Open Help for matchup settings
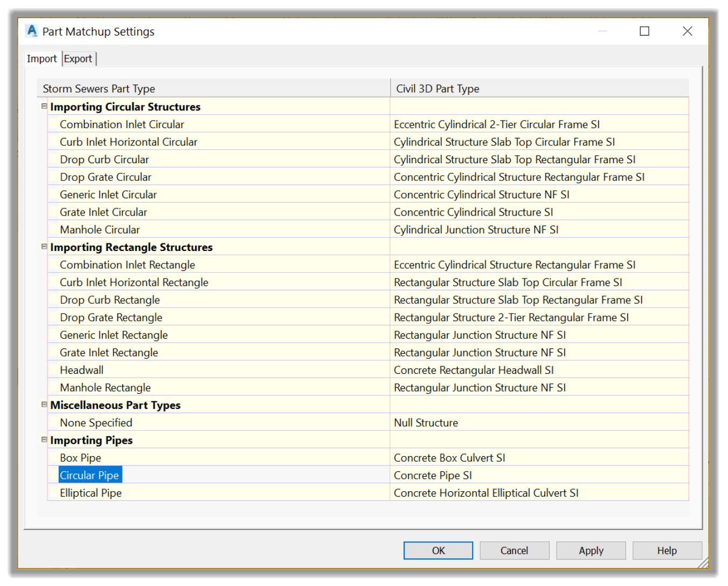Screen dimensions: 728x586 click(x=667, y=550)
